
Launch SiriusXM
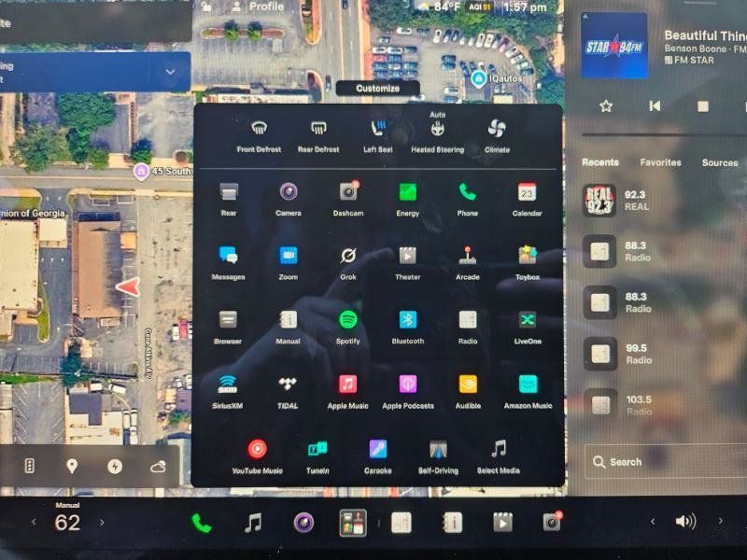(x=228, y=385)
